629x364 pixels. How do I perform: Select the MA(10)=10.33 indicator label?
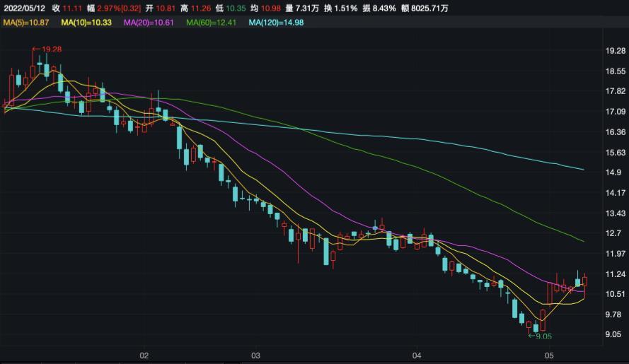[x=88, y=23]
